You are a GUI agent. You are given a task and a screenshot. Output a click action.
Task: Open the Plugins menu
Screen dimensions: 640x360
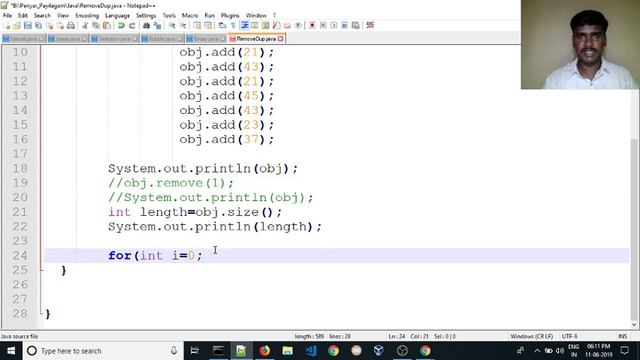click(x=230, y=16)
